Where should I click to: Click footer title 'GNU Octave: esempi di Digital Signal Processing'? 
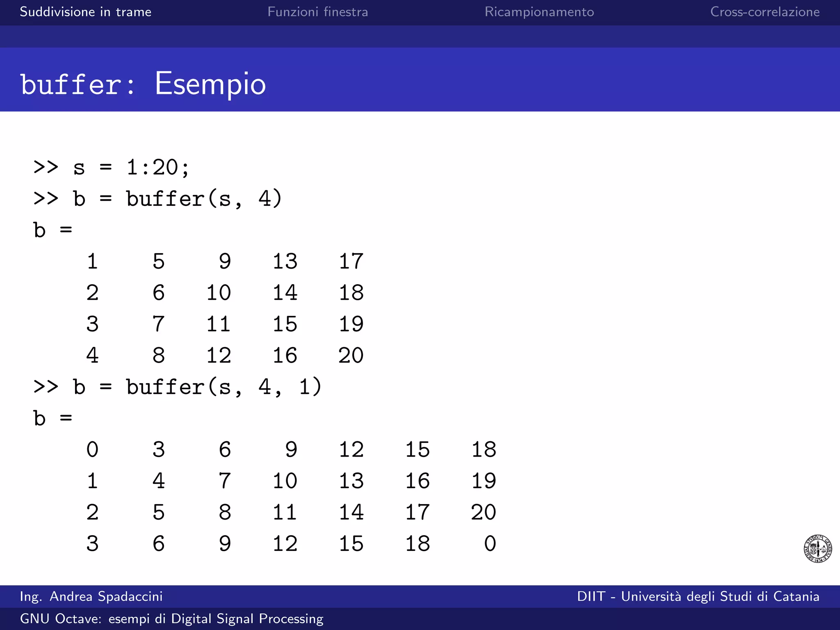pyautogui.click(x=171, y=619)
